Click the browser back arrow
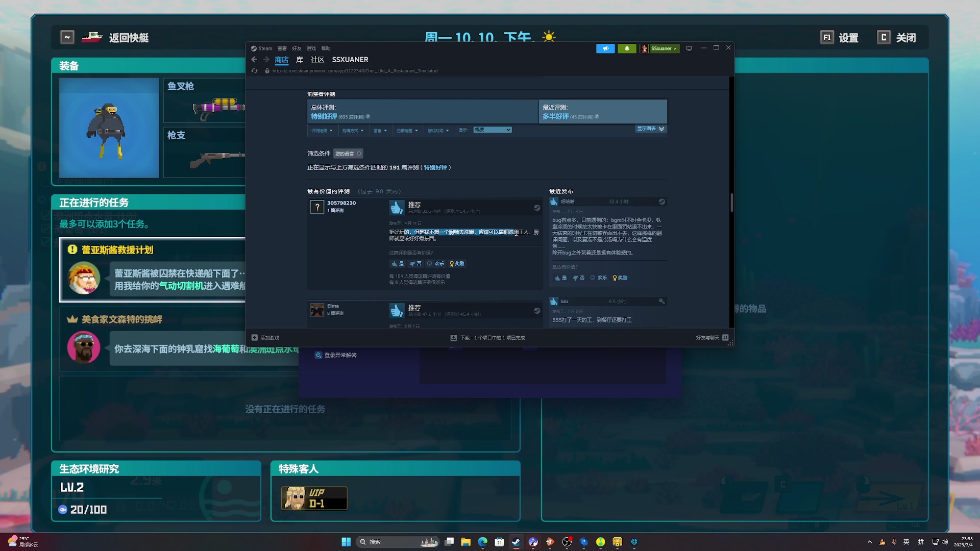Screen dimensions: 980x551 pos(254,60)
